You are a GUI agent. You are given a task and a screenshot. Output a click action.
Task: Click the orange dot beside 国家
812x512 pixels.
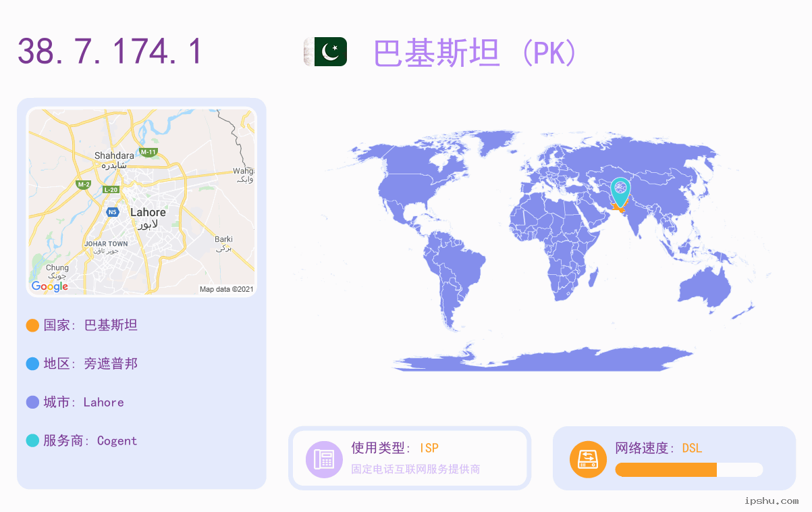[32, 326]
